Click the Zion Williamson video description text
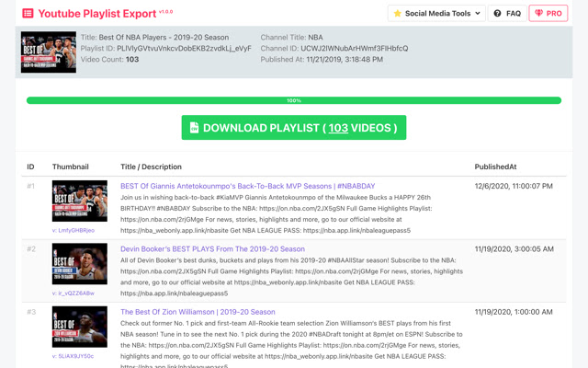The height and width of the screenshot is (368, 588). 292,343
